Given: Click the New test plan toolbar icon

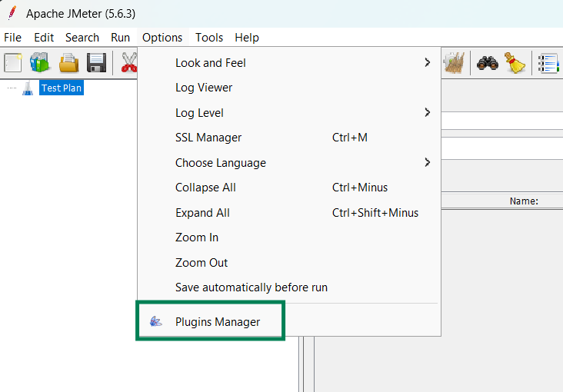Looking at the screenshot, I should coord(13,63).
